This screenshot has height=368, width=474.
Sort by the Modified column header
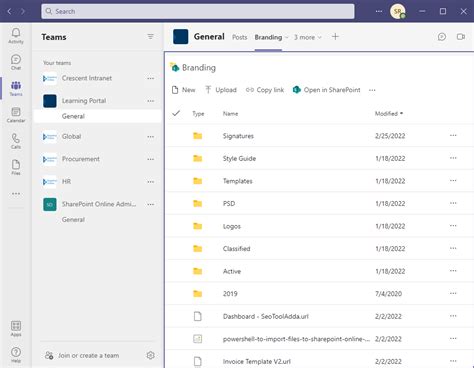[389, 113]
